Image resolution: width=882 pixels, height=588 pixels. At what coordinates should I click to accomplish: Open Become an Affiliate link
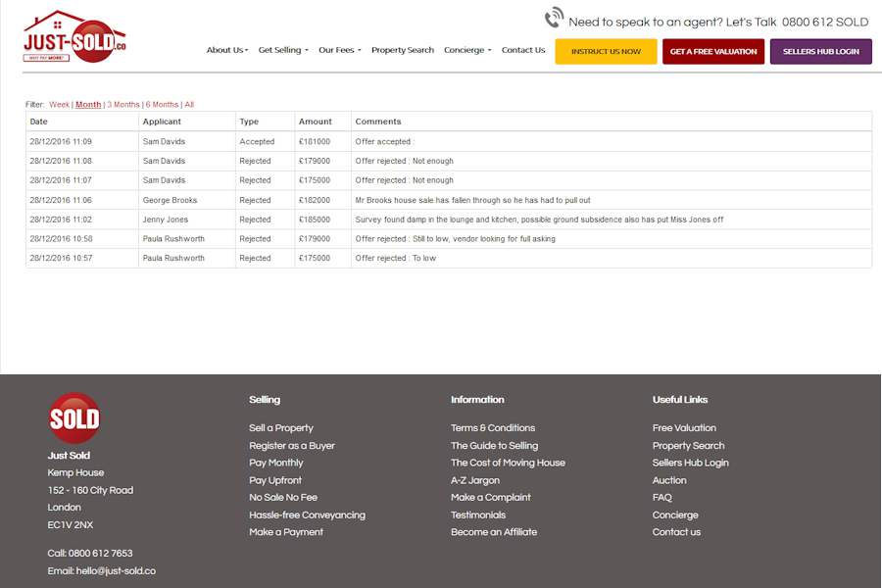494,532
